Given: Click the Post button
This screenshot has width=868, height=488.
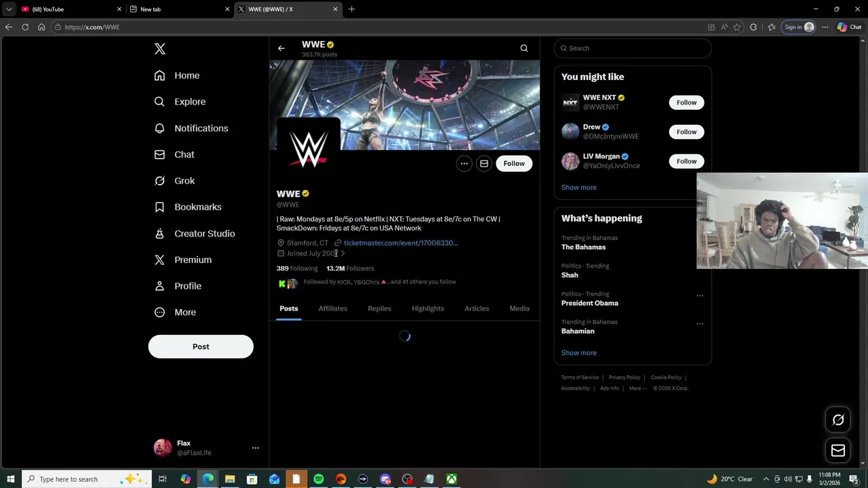Looking at the screenshot, I should click(x=201, y=346).
